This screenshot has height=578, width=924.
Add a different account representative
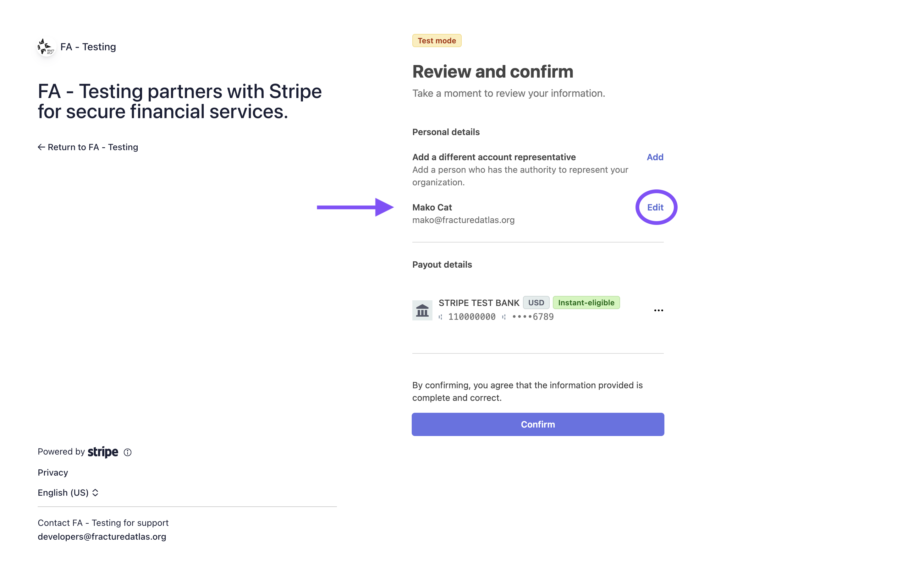655,157
